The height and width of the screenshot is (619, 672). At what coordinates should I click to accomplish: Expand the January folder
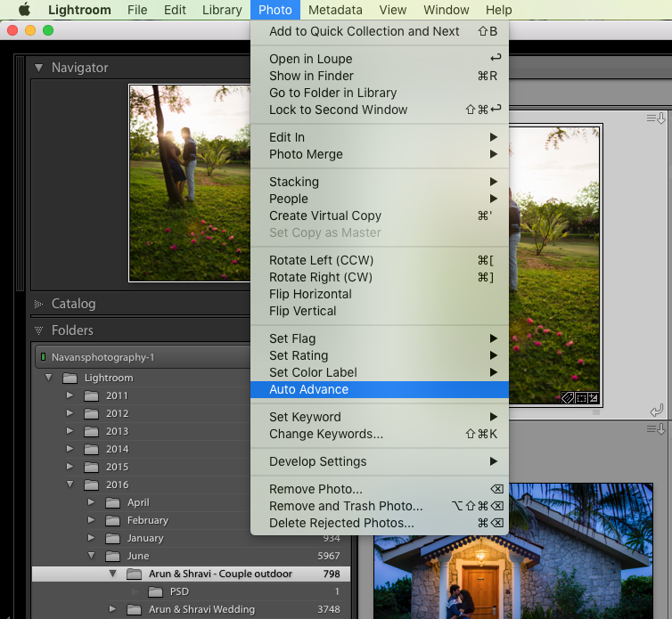click(91, 537)
